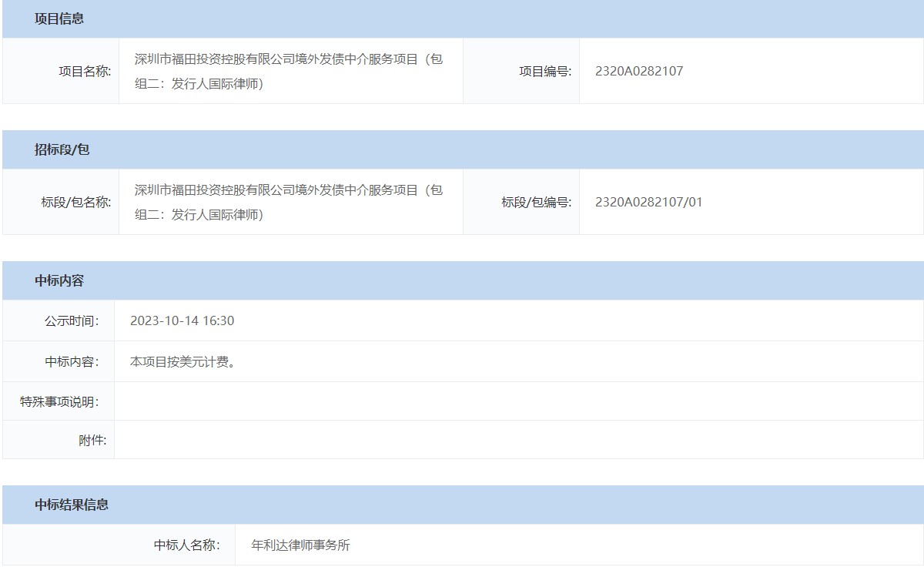924x567 pixels.
Task: Select the 中标人名称 label
Action: click(187, 545)
